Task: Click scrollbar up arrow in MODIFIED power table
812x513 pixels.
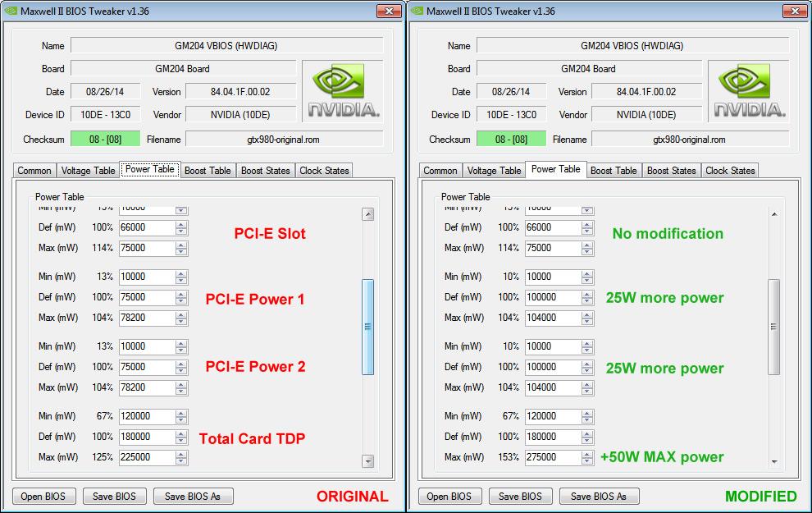Action: 774,214
